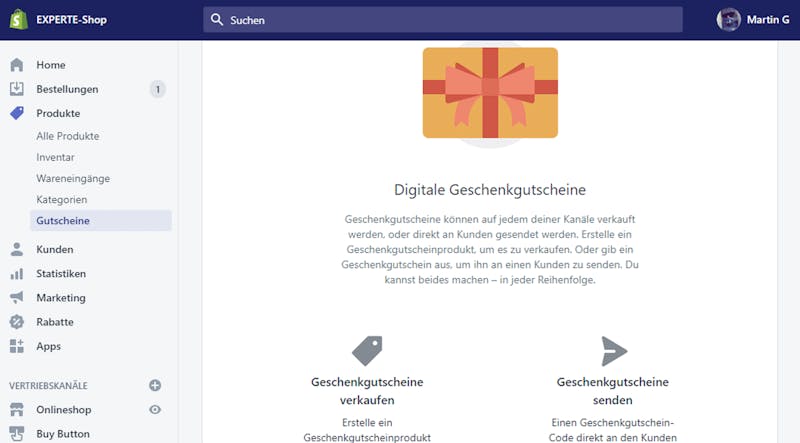
Task: Click the Marketing megaphone icon
Action: click(x=17, y=298)
